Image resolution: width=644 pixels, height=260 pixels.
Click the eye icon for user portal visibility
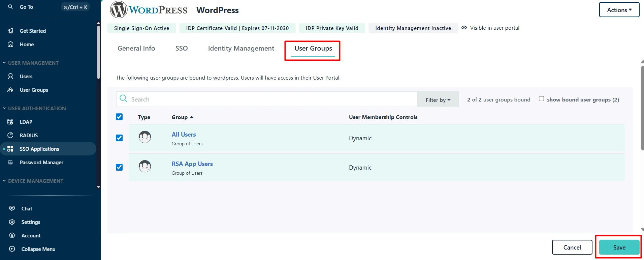pyautogui.click(x=464, y=28)
